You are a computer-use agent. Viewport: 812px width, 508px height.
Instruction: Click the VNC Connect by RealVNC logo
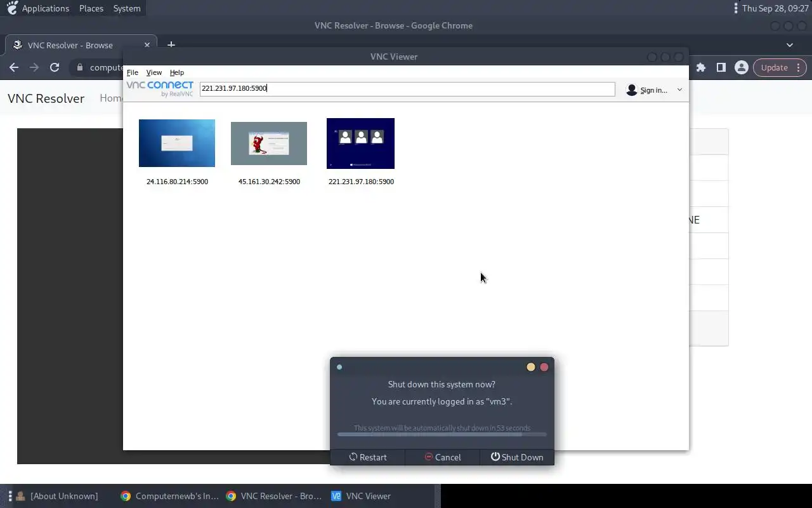point(160,89)
